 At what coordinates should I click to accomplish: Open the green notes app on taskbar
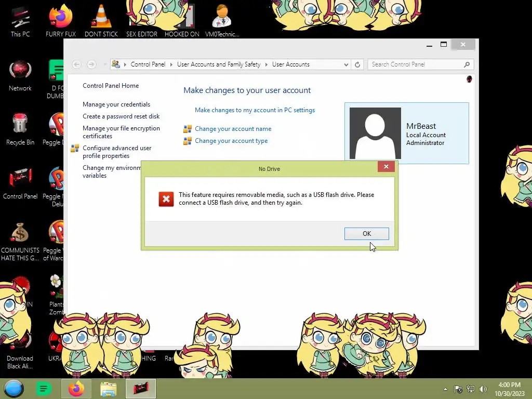[x=44, y=389]
